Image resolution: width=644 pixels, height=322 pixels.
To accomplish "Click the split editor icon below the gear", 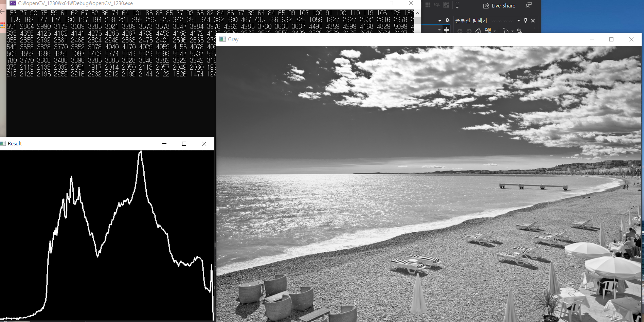I will [x=446, y=30].
